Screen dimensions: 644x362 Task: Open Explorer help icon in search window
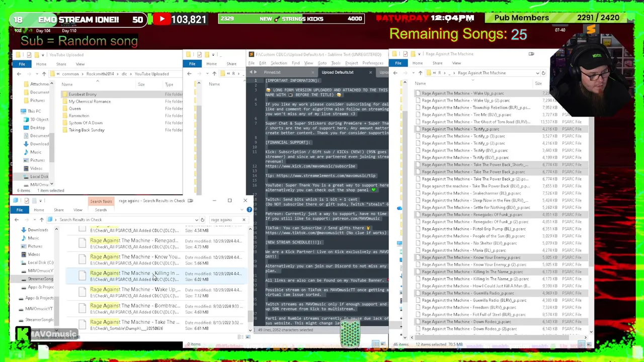[249, 210]
